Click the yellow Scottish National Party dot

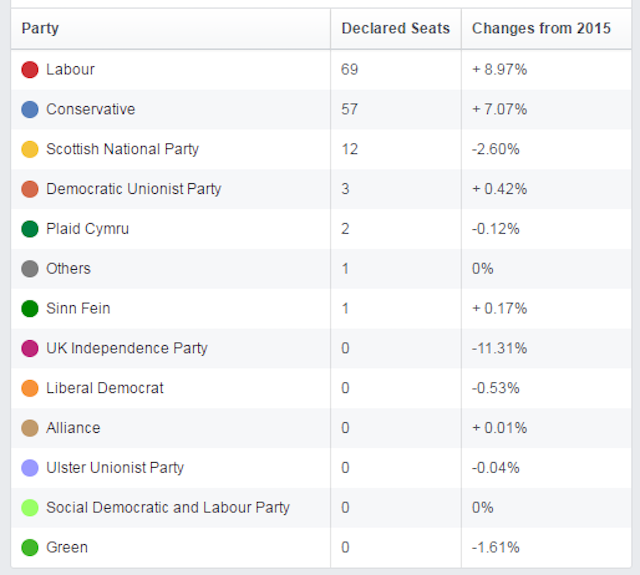(x=30, y=149)
